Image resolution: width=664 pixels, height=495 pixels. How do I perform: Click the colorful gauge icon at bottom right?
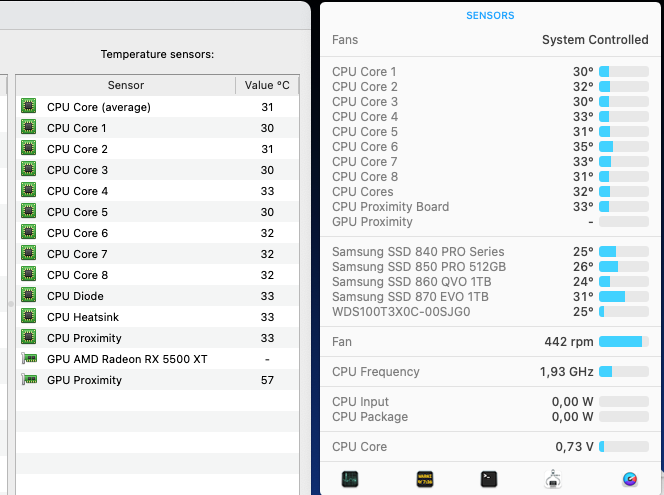[630, 479]
